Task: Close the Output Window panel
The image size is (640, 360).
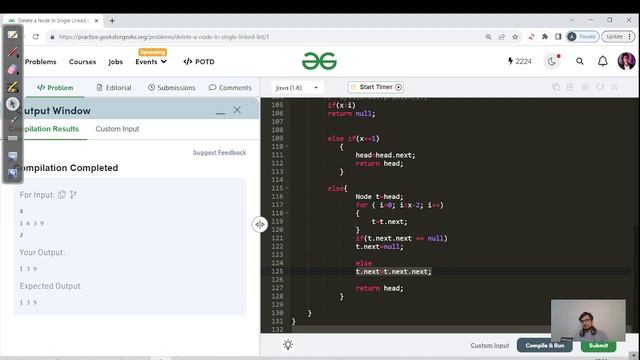Action: point(237,110)
